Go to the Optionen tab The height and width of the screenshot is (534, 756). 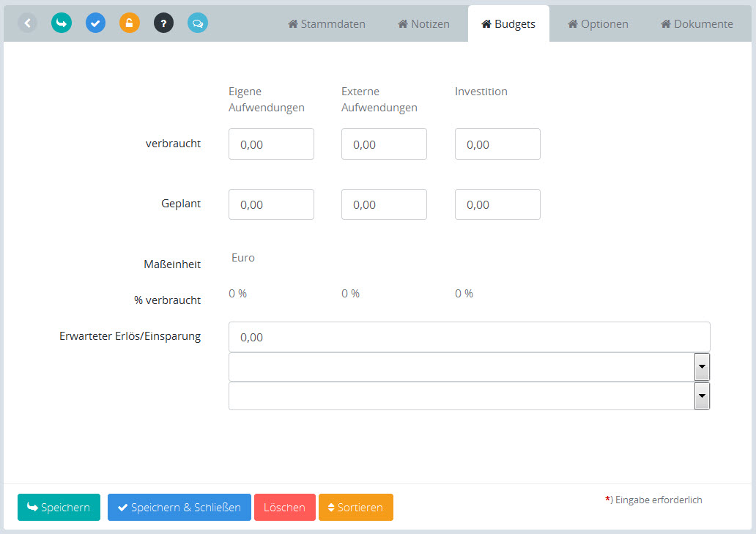pos(598,24)
